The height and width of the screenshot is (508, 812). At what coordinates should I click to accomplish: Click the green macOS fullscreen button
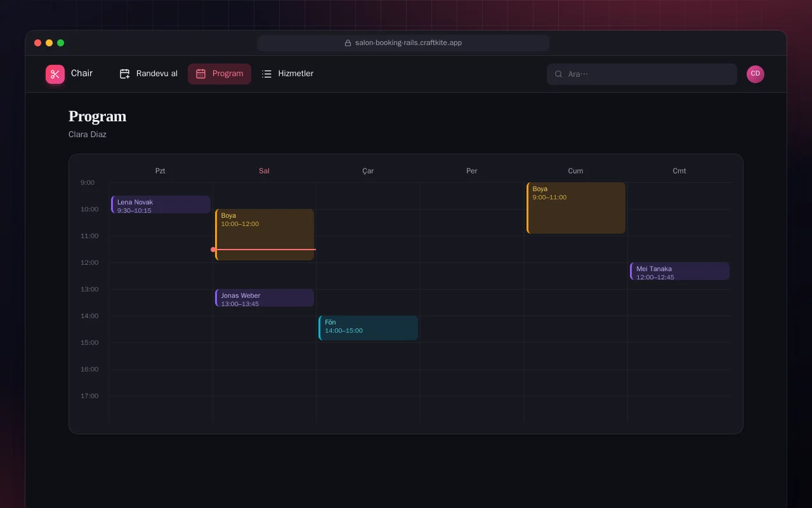click(61, 43)
